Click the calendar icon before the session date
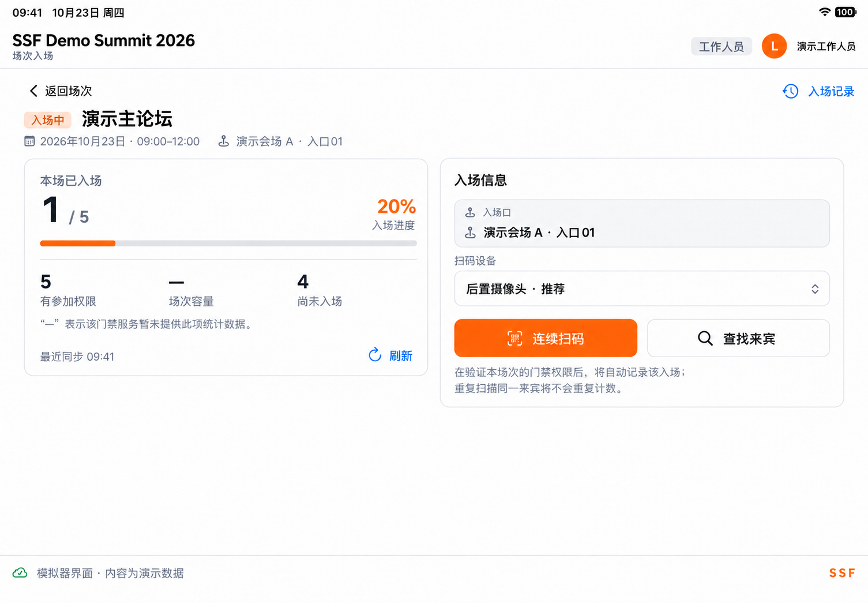Screen dimensions: 868x603 click(29, 141)
